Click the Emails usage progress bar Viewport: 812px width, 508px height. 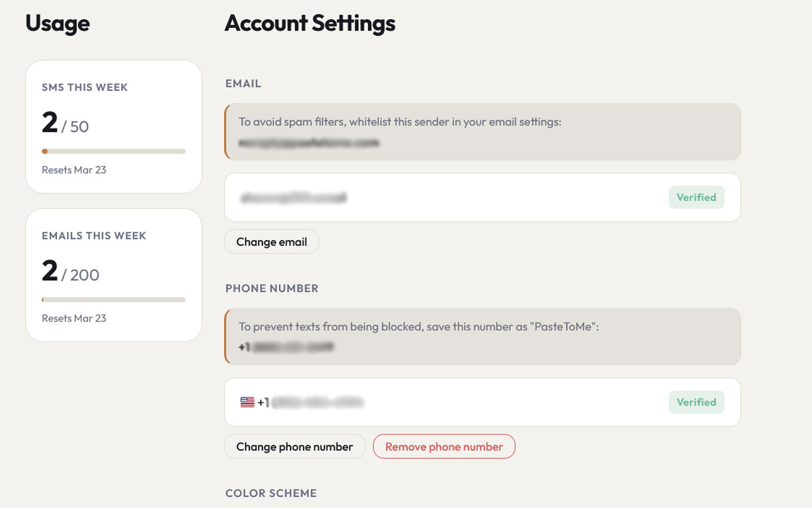[x=114, y=300]
